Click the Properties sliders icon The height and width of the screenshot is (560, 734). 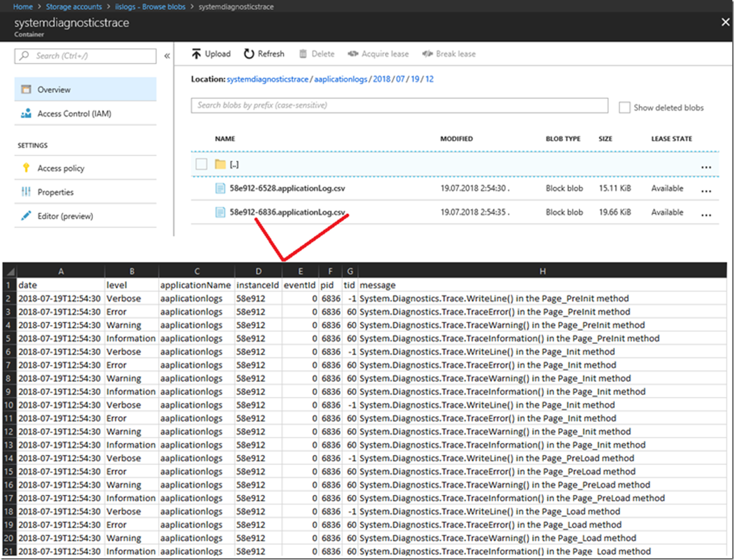(26, 191)
